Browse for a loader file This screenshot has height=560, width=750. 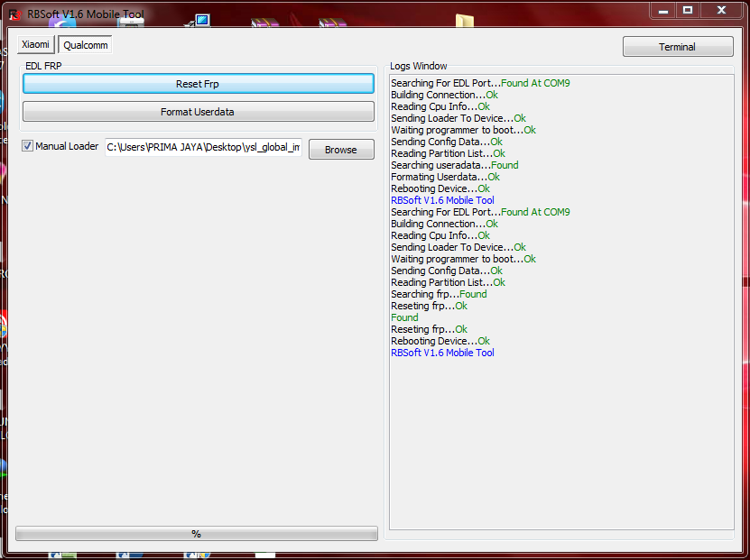coord(341,150)
